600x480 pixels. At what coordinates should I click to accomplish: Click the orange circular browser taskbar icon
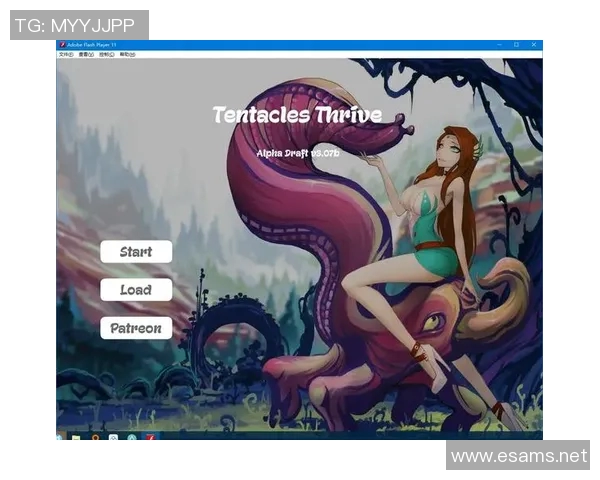pyautogui.click(x=95, y=436)
